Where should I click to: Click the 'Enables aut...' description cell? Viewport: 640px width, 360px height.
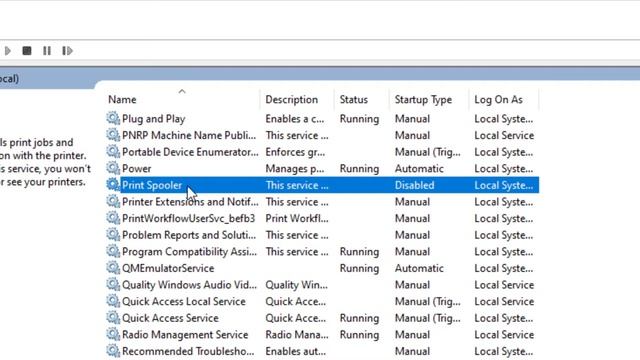(296, 351)
